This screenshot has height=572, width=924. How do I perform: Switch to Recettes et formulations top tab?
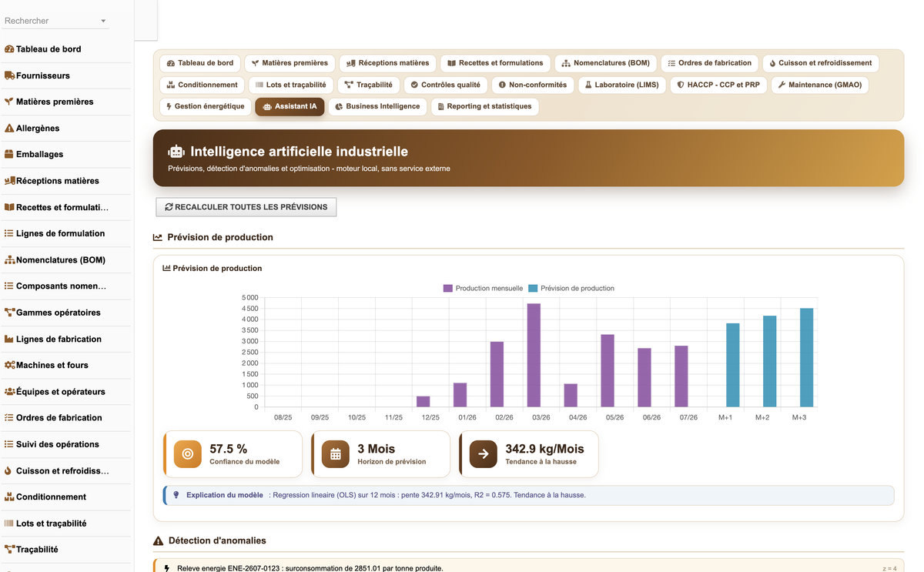point(495,63)
